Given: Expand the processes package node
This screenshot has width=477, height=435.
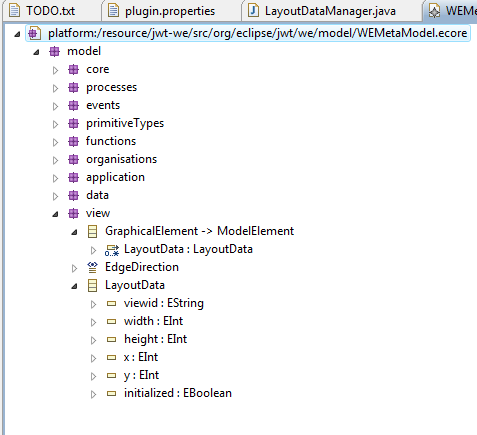Looking at the screenshot, I should pos(55,88).
